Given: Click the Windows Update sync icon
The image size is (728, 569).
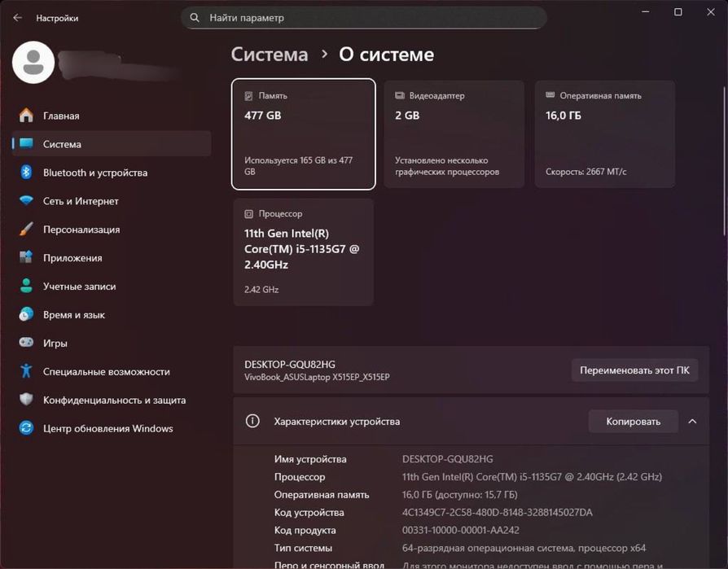Looking at the screenshot, I should click(26, 428).
